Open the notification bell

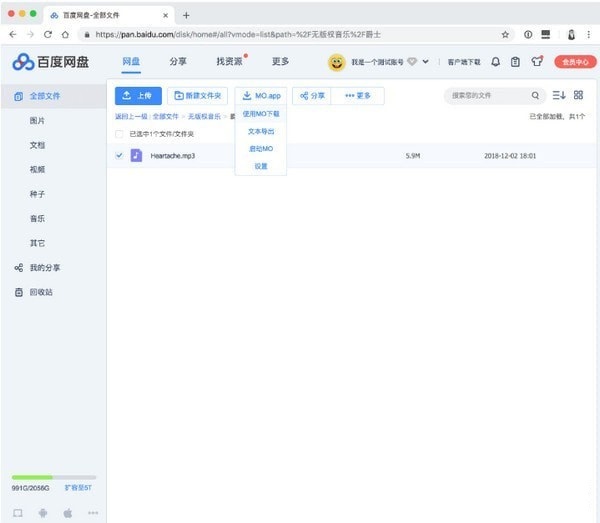496,62
